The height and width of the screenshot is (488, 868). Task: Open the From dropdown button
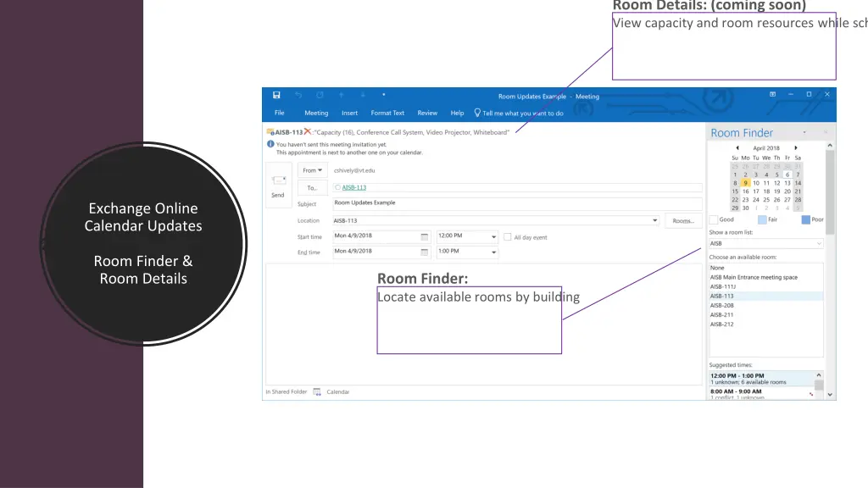coord(312,170)
